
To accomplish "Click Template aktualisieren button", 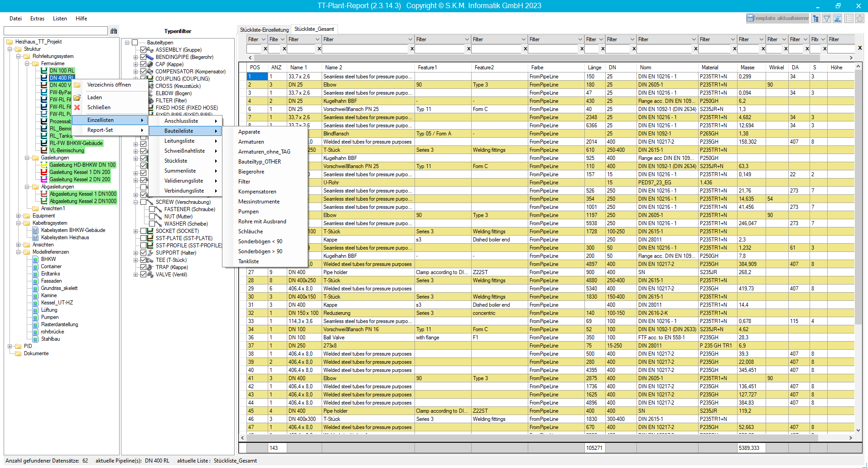I will click(778, 18).
